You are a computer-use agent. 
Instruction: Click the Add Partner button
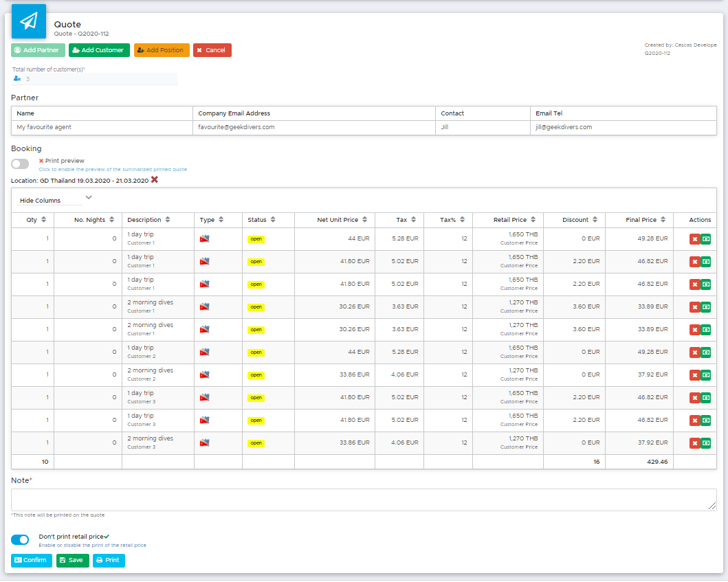[x=38, y=50]
